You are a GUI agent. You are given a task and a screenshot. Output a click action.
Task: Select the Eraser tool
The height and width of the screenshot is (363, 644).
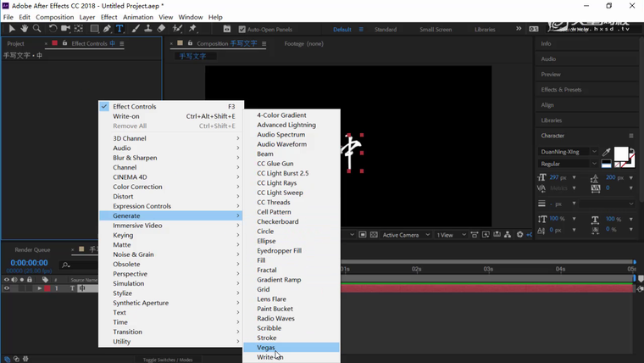click(161, 29)
